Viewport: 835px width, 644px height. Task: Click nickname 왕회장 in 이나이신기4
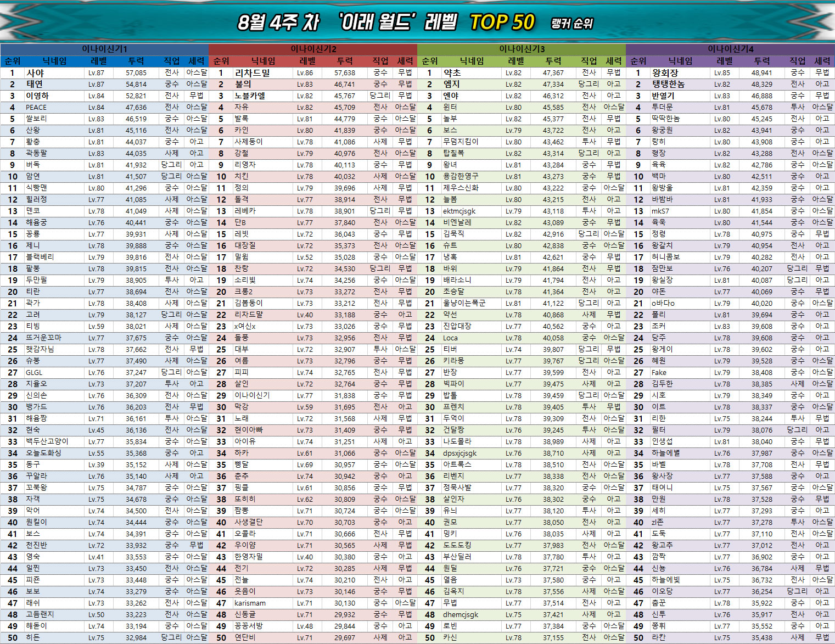(x=664, y=72)
